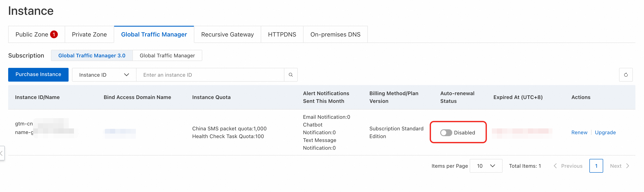Open the Instance ID filter dropdown
The width and height of the screenshot is (644, 192).
click(x=104, y=75)
